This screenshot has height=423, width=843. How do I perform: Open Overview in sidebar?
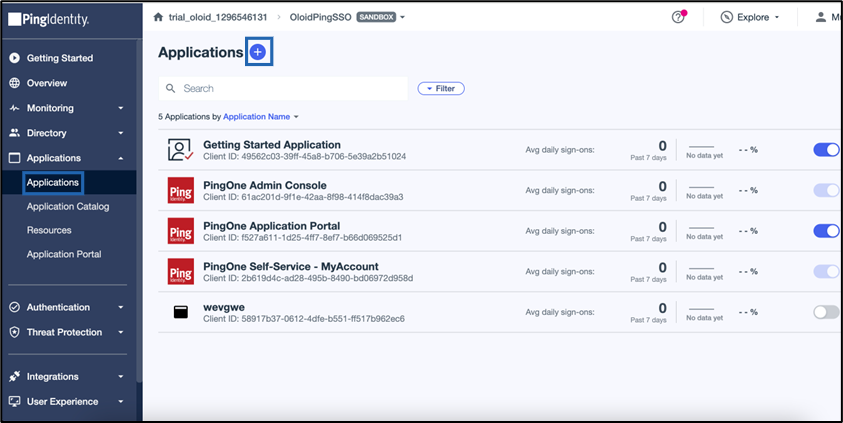coord(47,83)
